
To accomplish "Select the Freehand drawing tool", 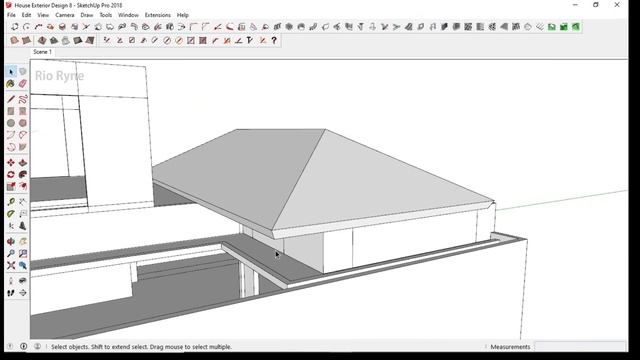I will (23, 99).
